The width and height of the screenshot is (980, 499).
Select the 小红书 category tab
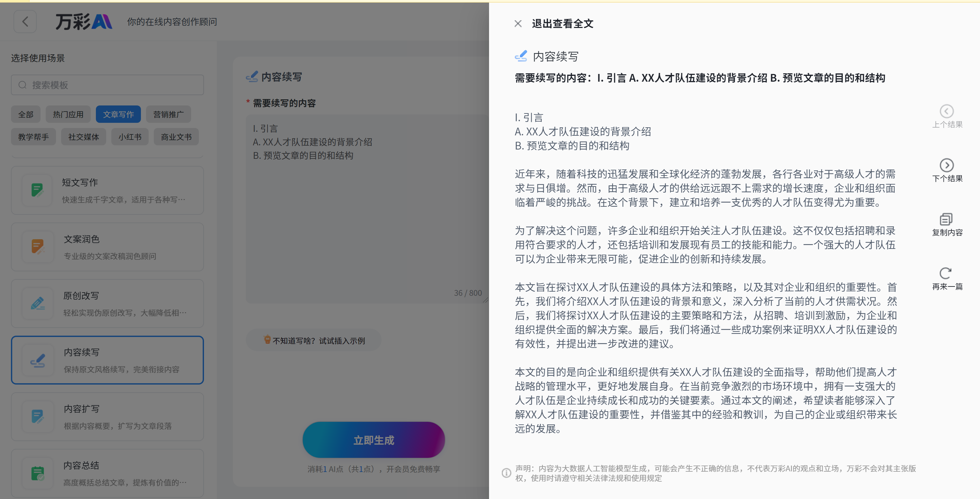tap(130, 137)
